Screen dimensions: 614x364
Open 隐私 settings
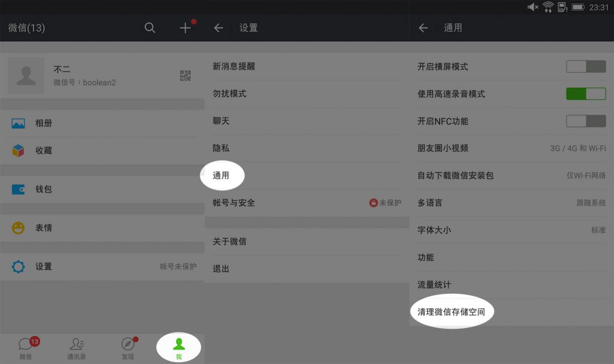tap(307, 148)
